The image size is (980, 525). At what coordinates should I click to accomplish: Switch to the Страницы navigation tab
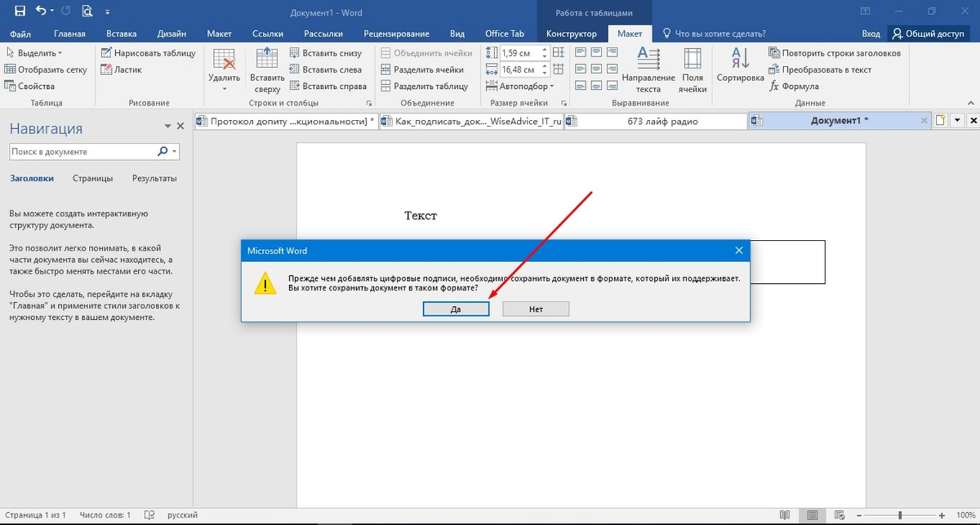92,178
